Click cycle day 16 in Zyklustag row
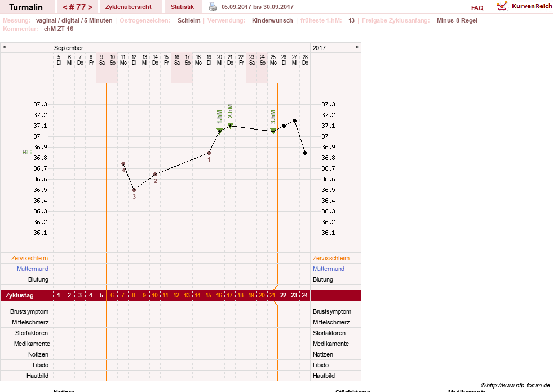Image resolution: width=553 pixels, height=392 pixels. 219,296
